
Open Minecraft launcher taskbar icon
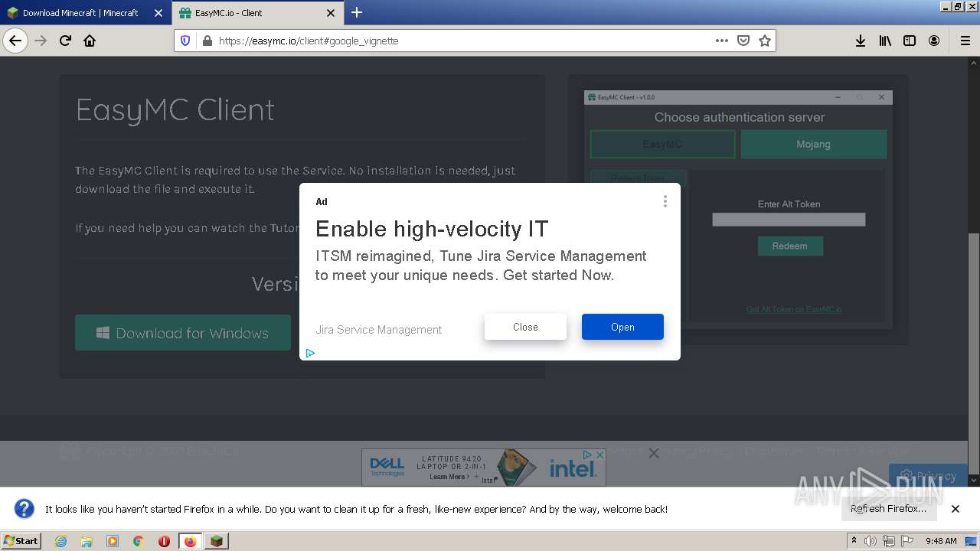pyautogui.click(x=217, y=541)
